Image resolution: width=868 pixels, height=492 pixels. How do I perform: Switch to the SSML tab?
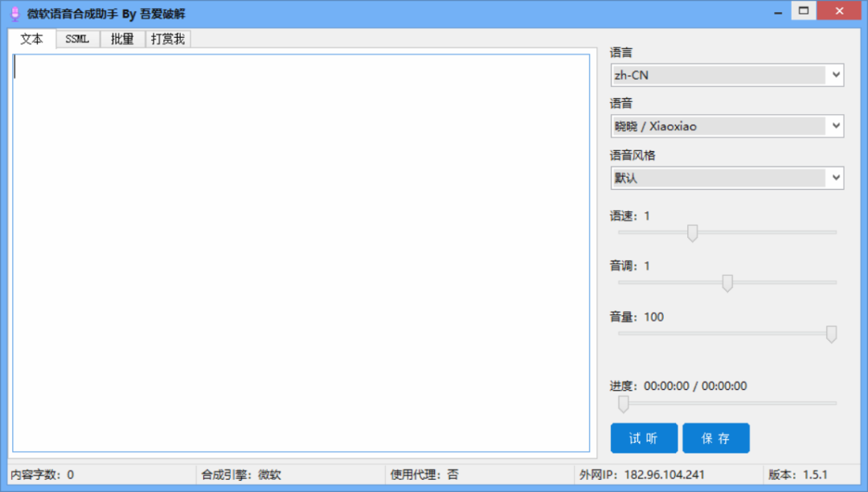[x=76, y=38]
